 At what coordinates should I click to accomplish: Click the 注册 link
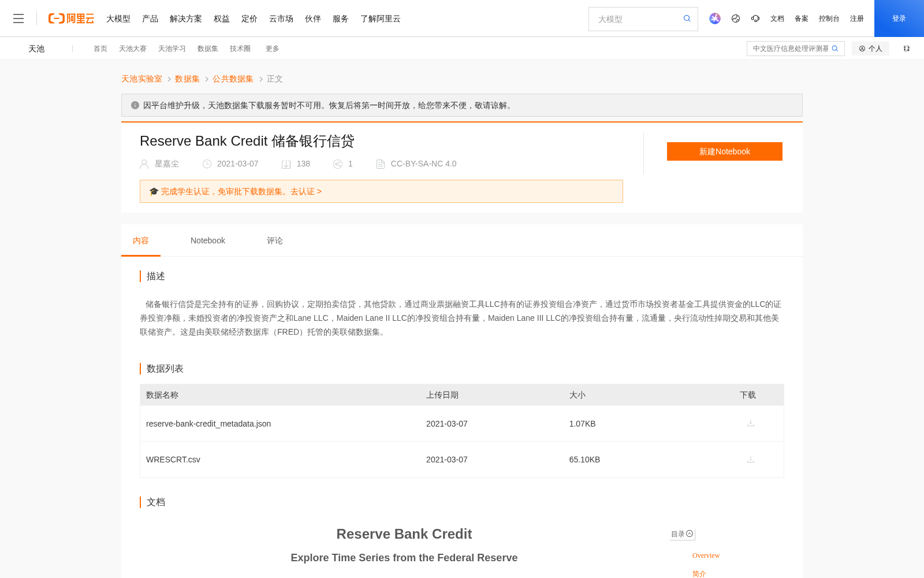tap(857, 18)
